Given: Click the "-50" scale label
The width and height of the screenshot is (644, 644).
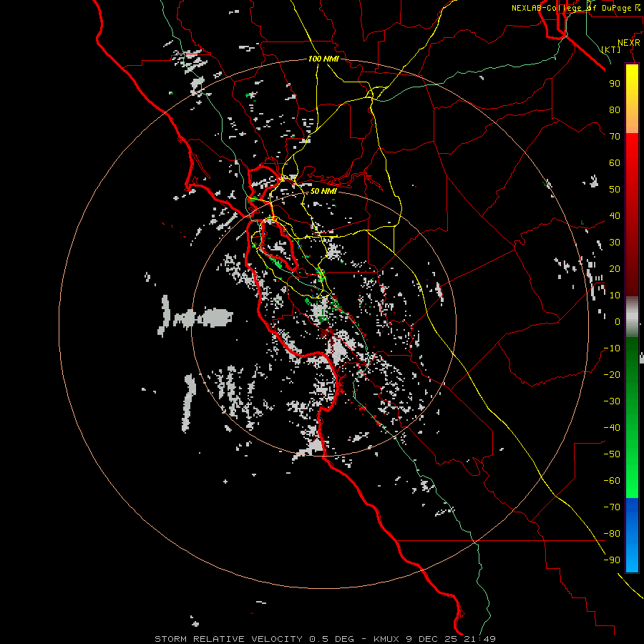Looking at the screenshot, I should click(x=612, y=454).
